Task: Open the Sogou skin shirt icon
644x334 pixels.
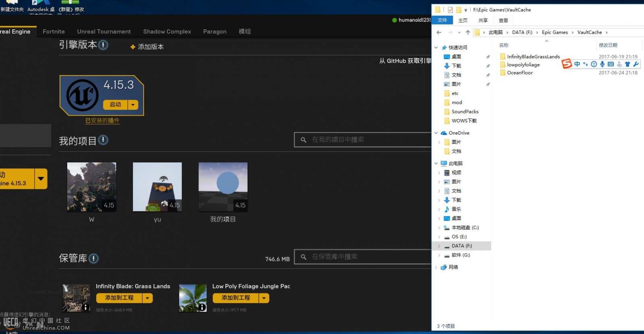Action: [x=627, y=64]
